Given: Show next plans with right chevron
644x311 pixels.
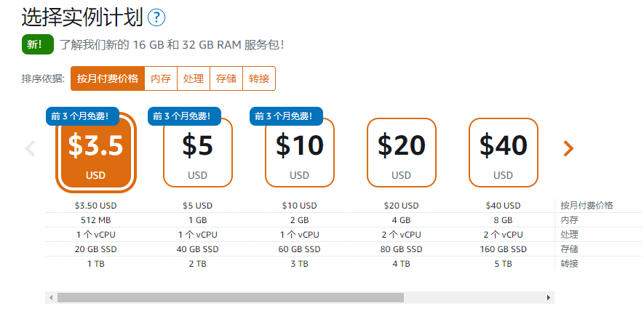Looking at the screenshot, I should pyautogui.click(x=568, y=148).
